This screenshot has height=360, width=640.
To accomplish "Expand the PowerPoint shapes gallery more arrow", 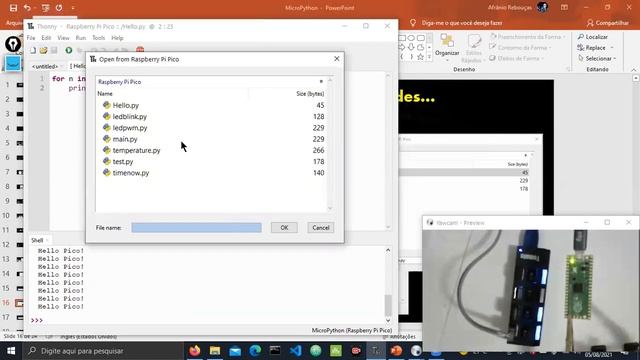I will [429, 58].
